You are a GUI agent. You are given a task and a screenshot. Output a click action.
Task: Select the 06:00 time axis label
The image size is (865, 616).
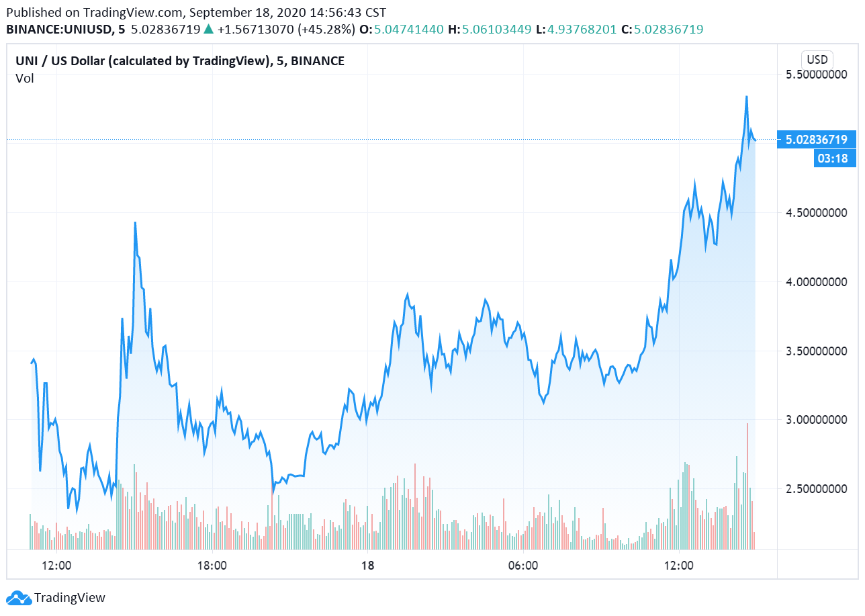[523, 566]
